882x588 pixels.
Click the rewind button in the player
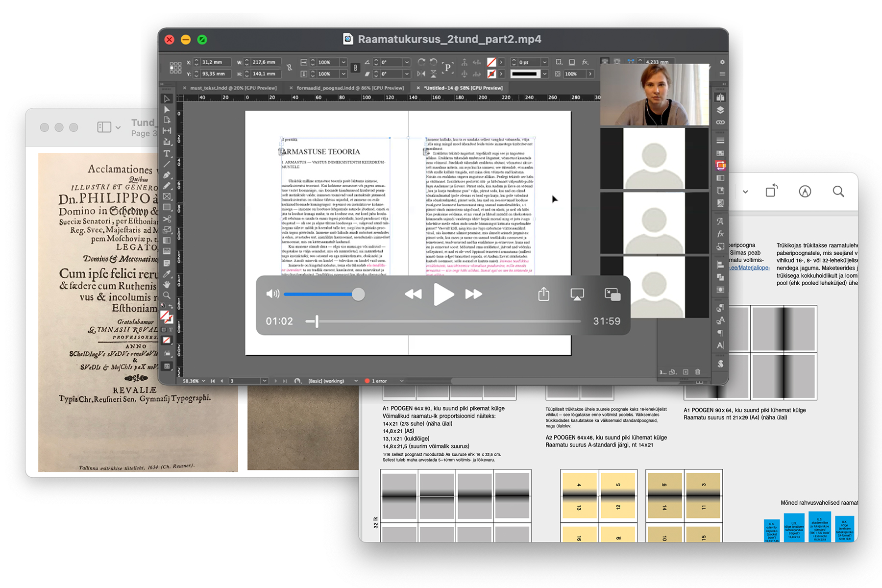pos(413,294)
